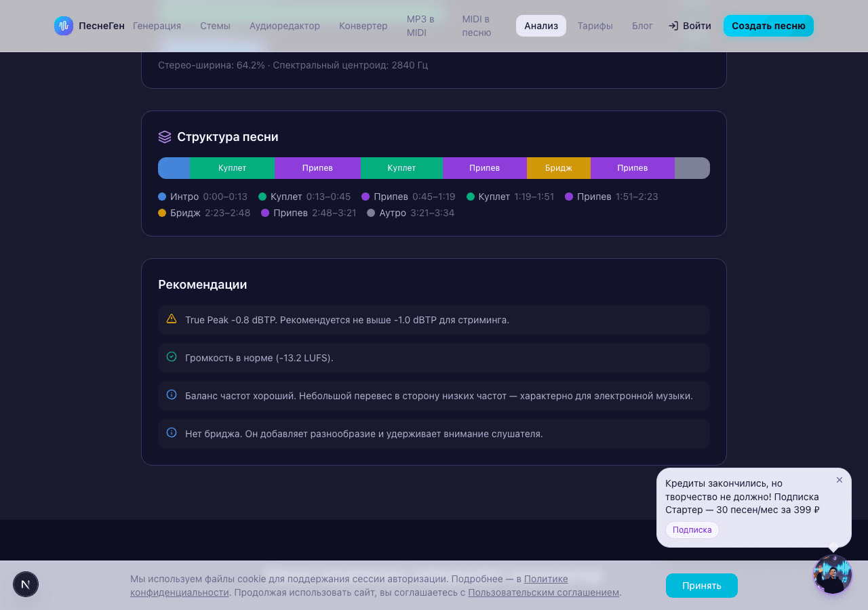Open the Генерация menu item
Screen dimensions: 868x610
157,26
